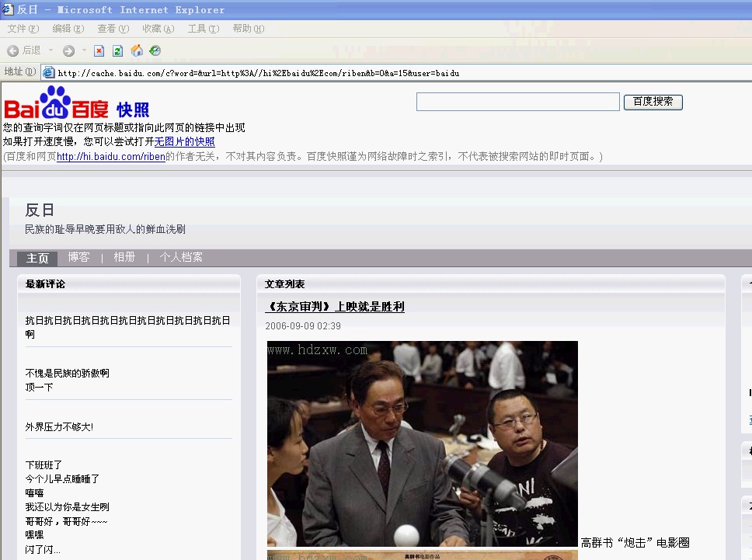
Task: Click the Baidu logo
Action: point(57,102)
